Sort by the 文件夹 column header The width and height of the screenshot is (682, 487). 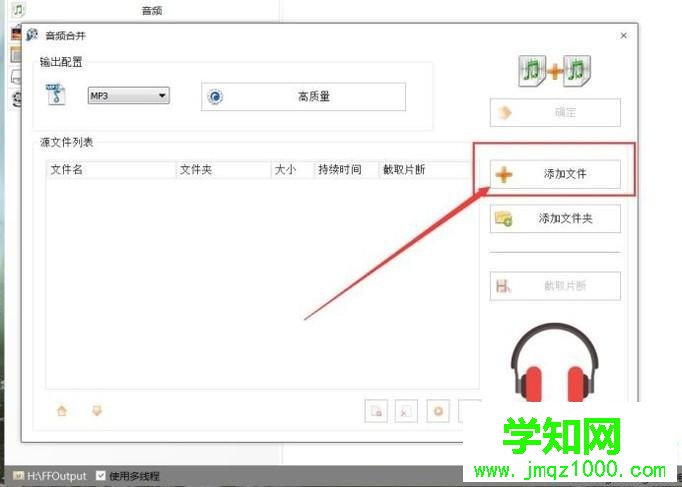click(x=224, y=170)
